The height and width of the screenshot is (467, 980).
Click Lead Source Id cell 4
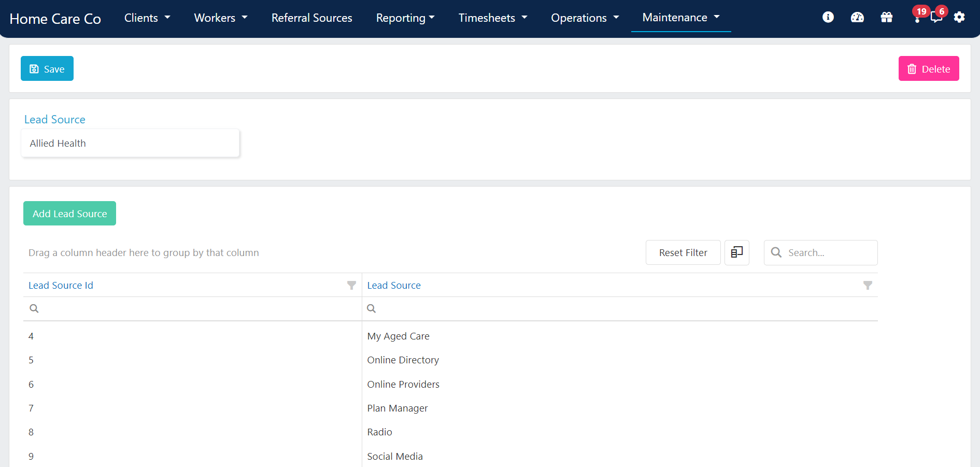tap(192, 336)
